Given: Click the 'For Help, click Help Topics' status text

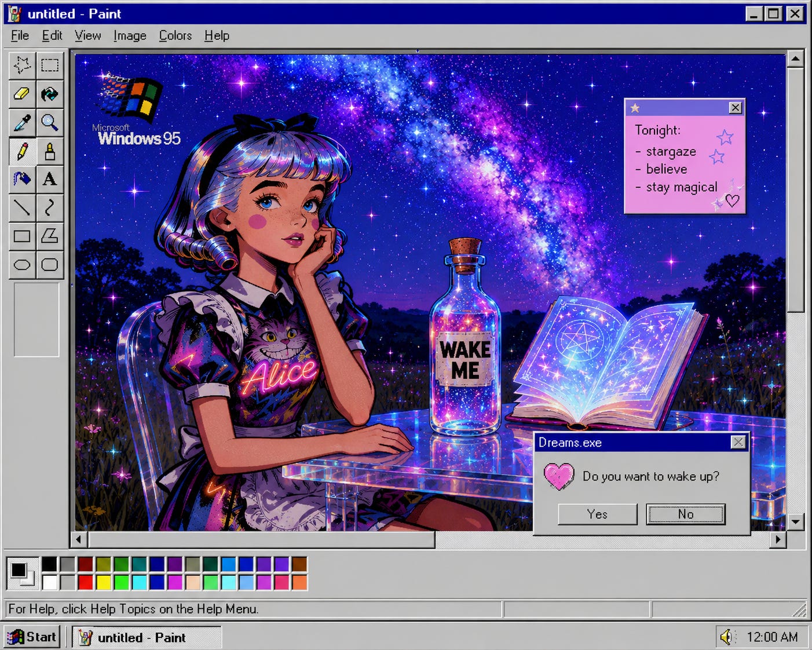Looking at the screenshot, I should [x=133, y=609].
